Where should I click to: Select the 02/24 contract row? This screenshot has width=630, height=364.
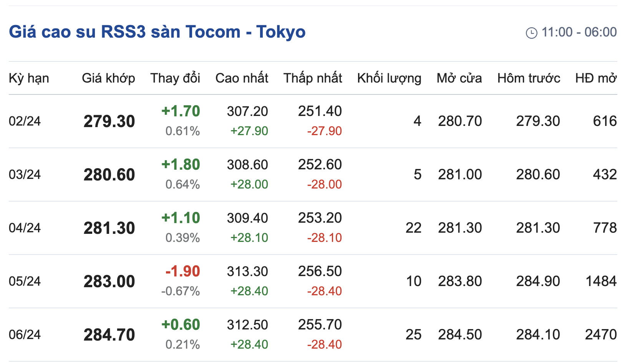point(25,121)
